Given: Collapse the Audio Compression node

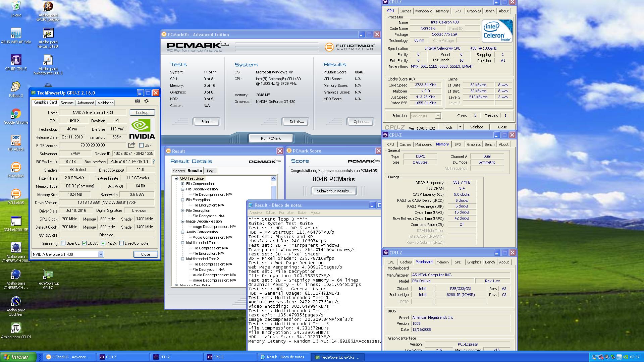Looking at the screenshot, I should coord(182,232).
